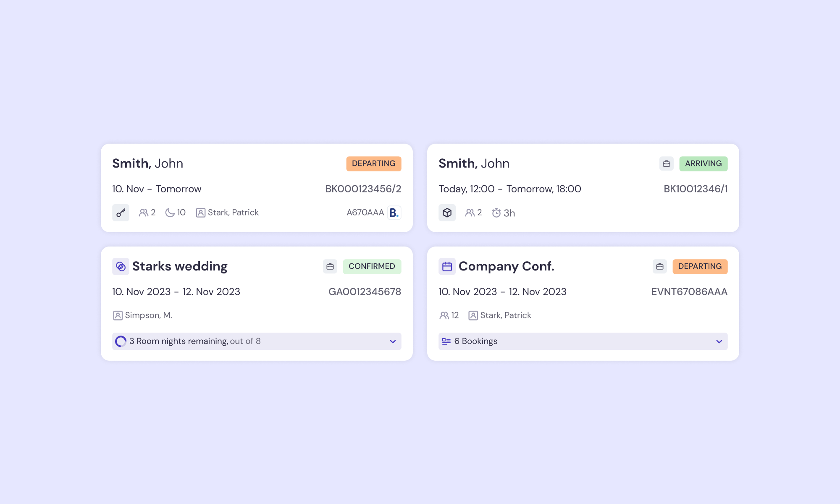Screen dimensions: 840x504
Task: Expand the 6 Bookings chevron
Action: click(x=719, y=341)
